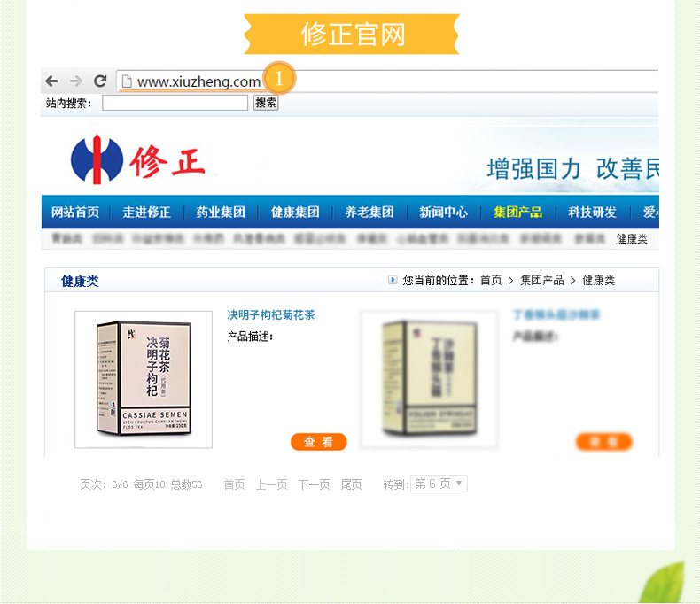Image resolution: width=700 pixels, height=604 pixels.
Task: Open the 新闻中心 menu item
Action: (x=443, y=212)
